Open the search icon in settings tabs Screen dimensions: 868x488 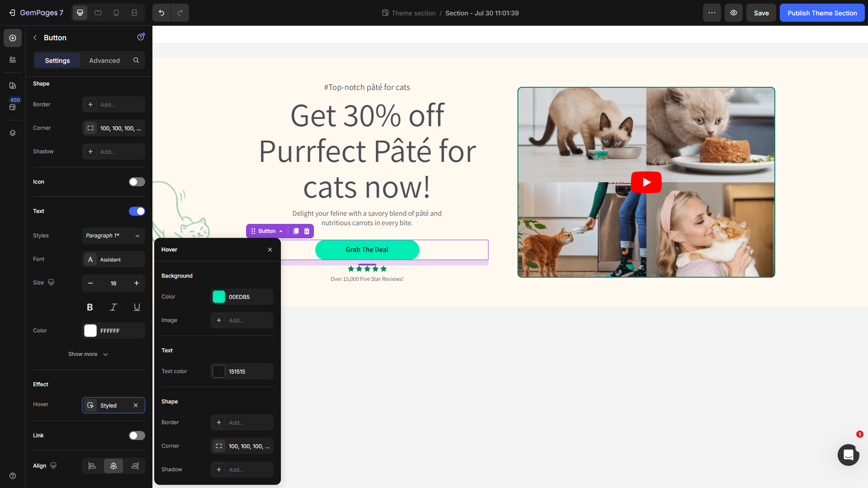(x=136, y=60)
